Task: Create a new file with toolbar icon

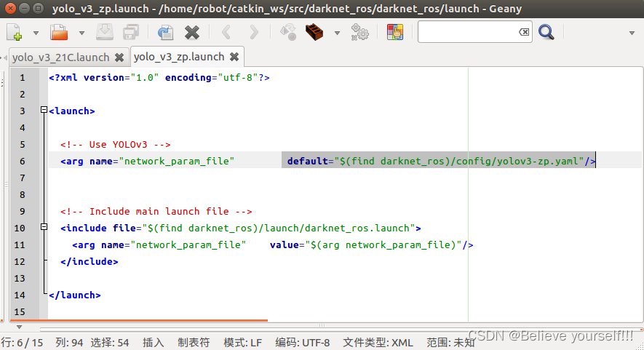Action: (15, 32)
